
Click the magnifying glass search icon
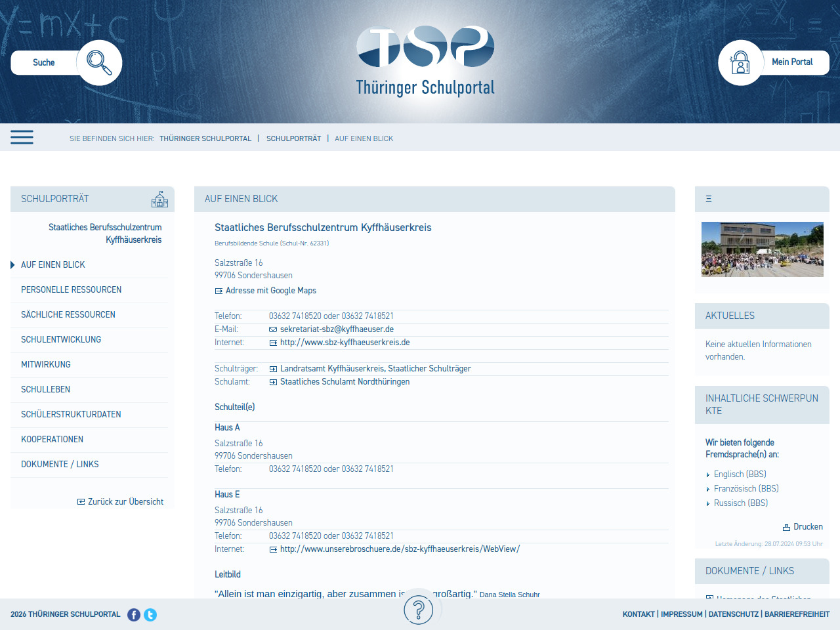pyautogui.click(x=99, y=62)
